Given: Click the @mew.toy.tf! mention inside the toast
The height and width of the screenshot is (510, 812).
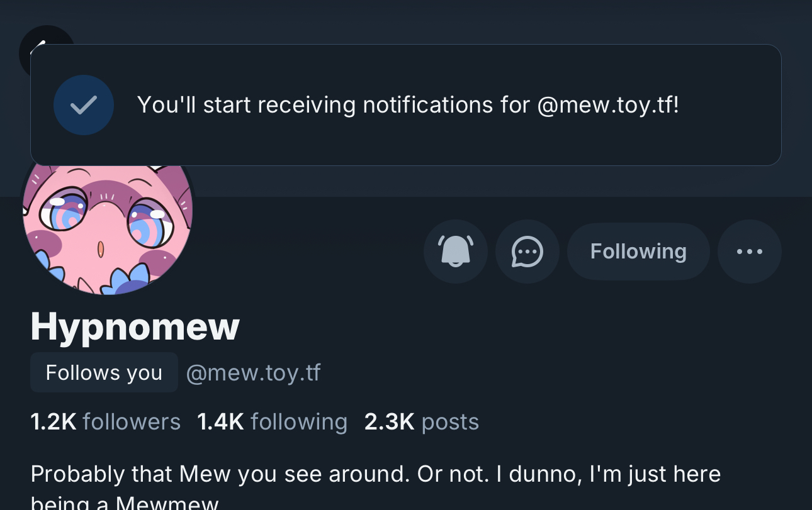Looking at the screenshot, I should (x=608, y=105).
